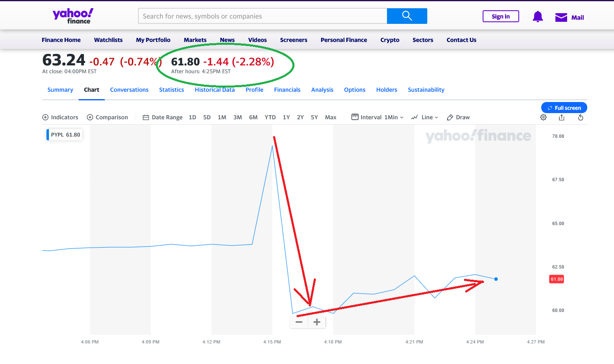Open the Crypto menu item
The height and width of the screenshot is (364, 614).
point(390,40)
